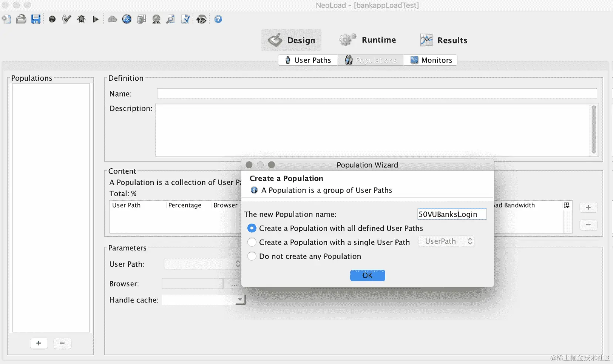Close the Population Wizard dialog
Image resolution: width=613 pixels, height=364 pixels.
(x=249, y=165)
